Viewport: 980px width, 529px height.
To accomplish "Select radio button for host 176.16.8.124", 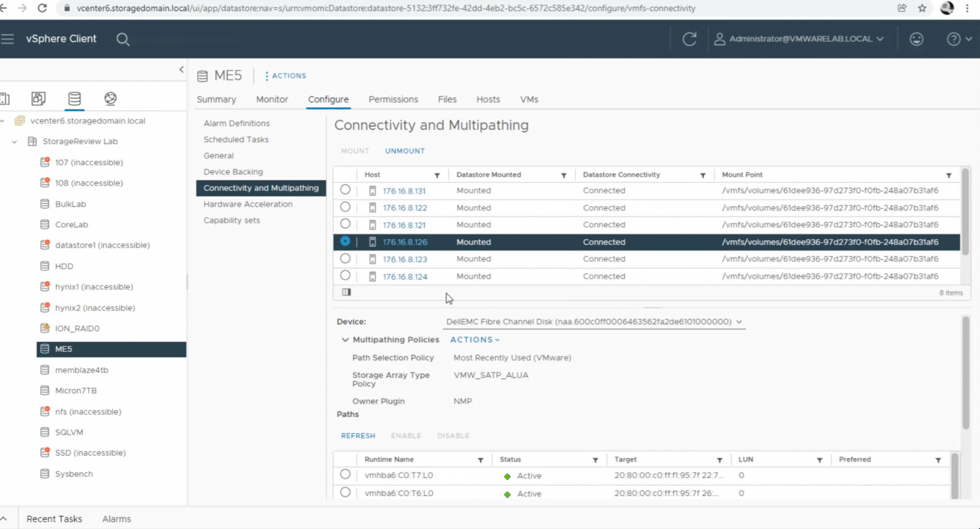I will [345, 276].
